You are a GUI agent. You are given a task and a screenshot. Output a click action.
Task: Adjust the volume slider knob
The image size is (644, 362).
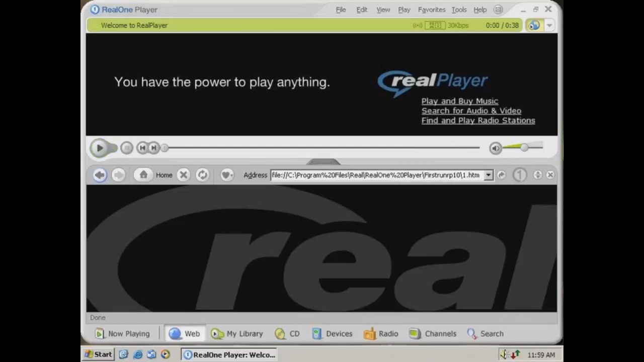click(x=524, y=147)
